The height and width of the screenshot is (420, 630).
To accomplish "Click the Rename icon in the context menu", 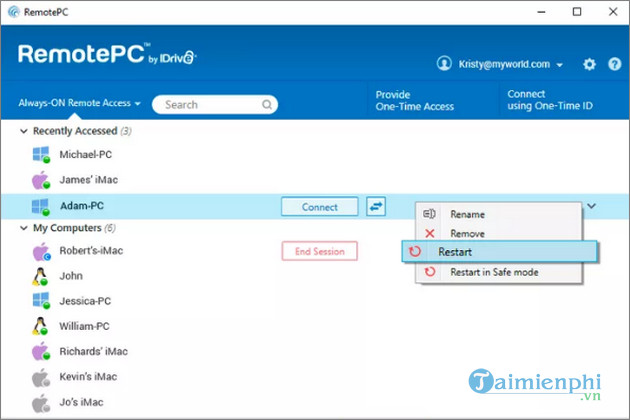I will pyautogui.click(x=429, y=214).
